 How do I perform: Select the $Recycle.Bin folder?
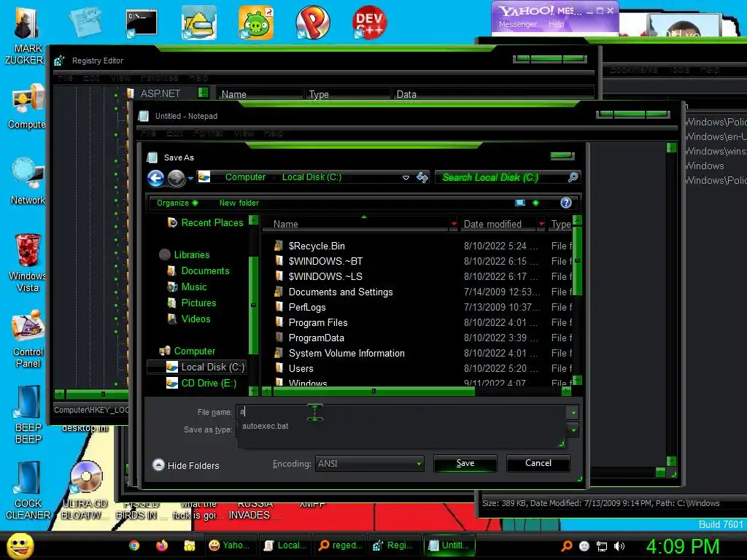coord(317,246)
